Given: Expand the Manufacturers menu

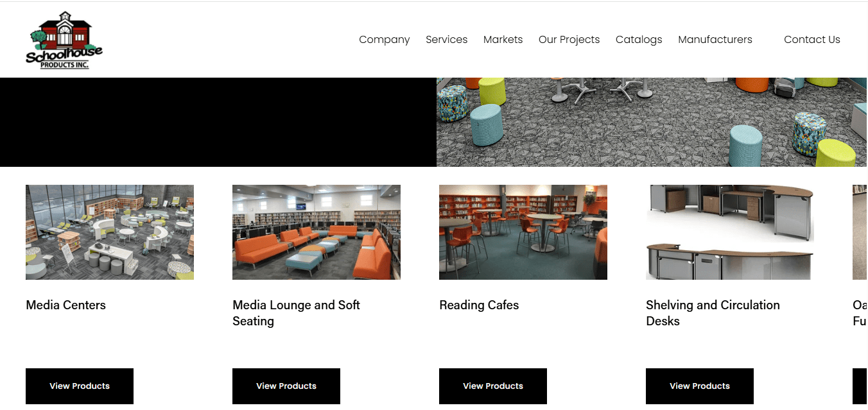Looking at the screenshot, I should point(715,40).
